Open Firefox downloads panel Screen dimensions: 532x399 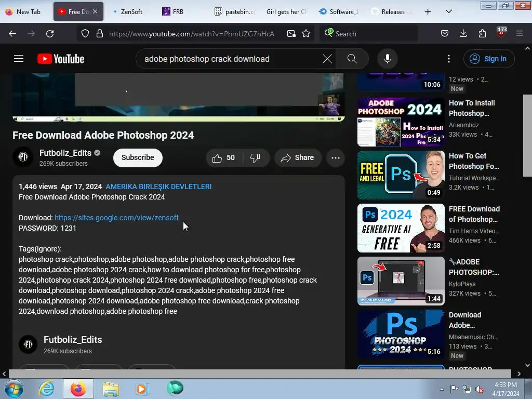(x=463, y=33)
